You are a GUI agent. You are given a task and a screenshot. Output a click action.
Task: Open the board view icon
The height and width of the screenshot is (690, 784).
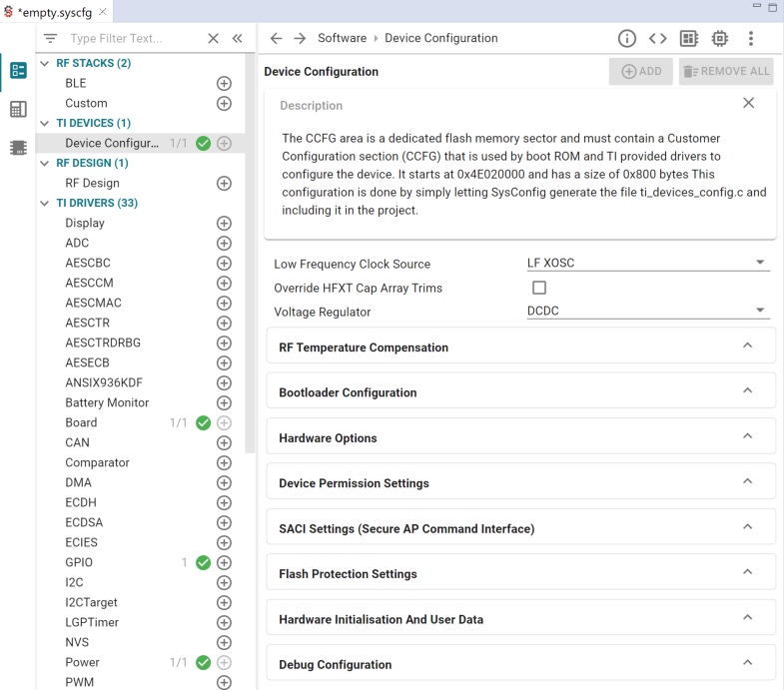688,39
